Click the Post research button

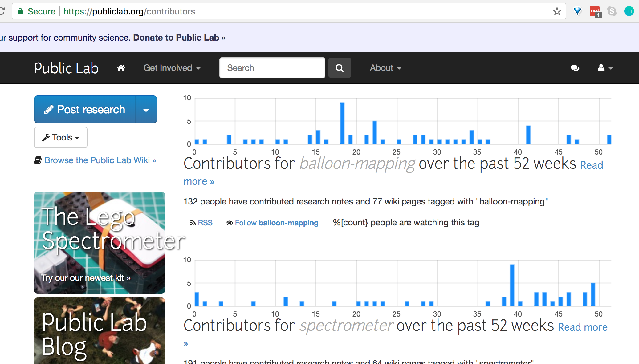[85, 110]
